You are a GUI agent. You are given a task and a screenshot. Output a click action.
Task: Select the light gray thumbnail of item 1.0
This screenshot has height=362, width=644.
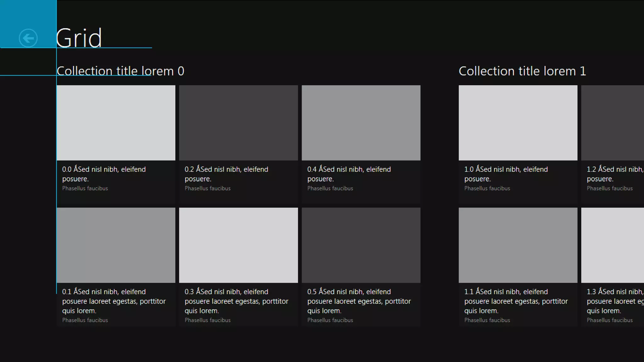tap(518, 123)
